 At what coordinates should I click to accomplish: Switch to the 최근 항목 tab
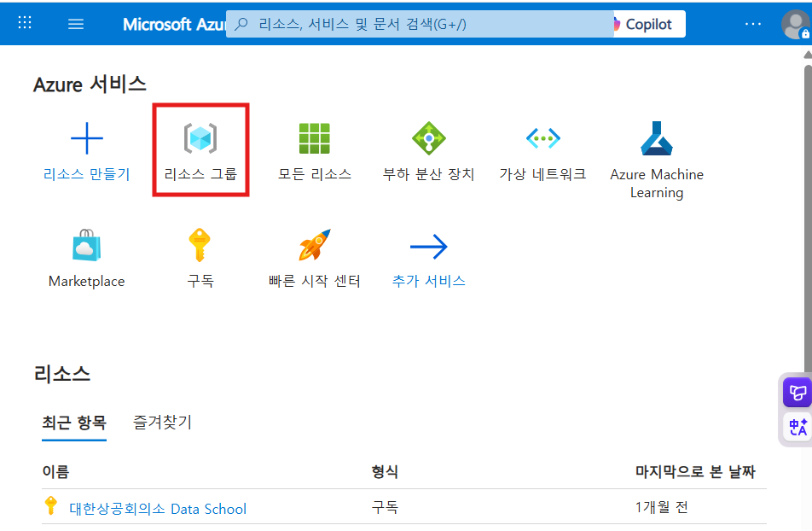tap(74, 423)
